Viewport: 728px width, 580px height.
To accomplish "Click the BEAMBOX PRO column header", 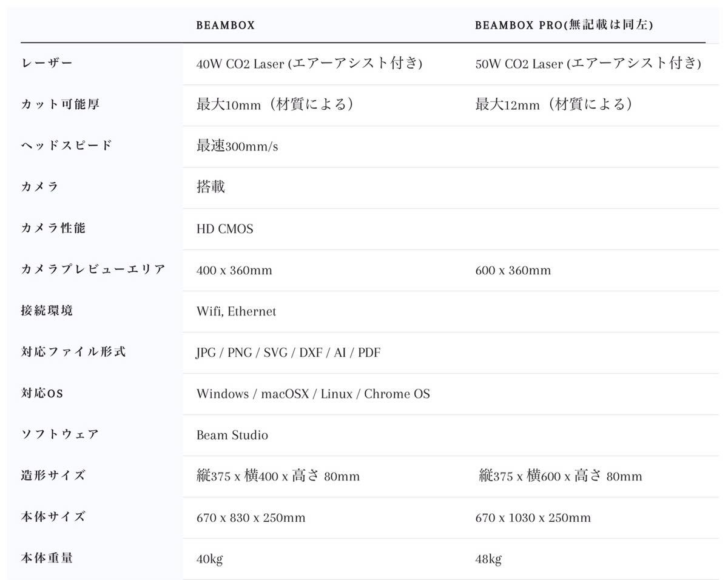I will [x=564, y=25].
